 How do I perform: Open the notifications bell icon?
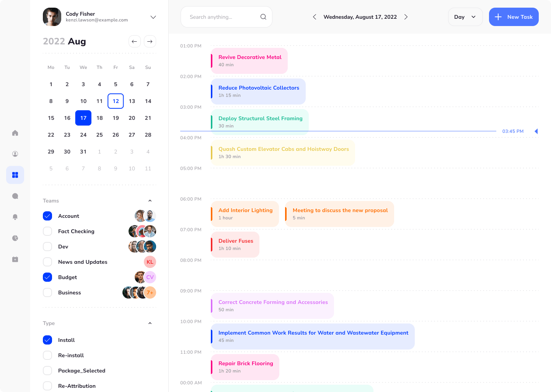coord(15,217)
